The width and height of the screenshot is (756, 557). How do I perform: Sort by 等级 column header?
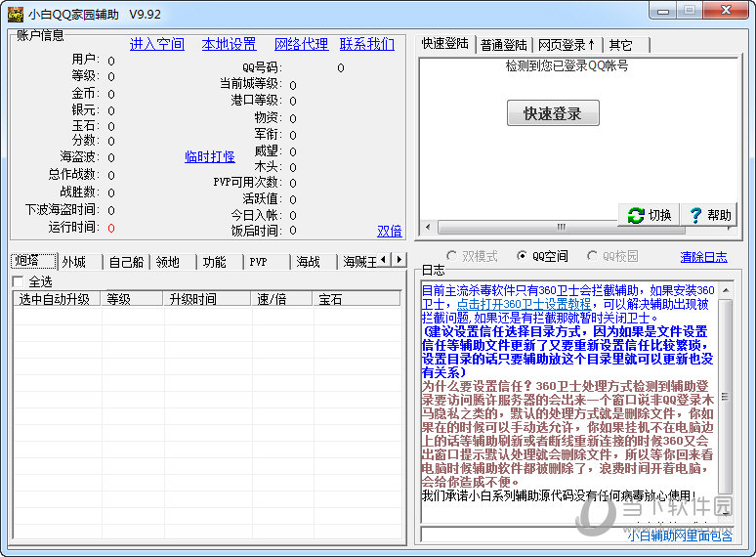click(x=132, y=299)
